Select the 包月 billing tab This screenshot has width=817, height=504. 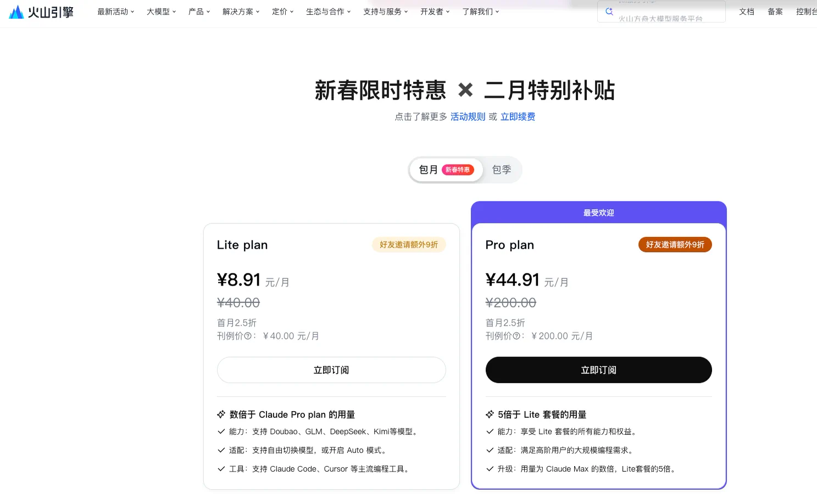(x=446, y=170)
